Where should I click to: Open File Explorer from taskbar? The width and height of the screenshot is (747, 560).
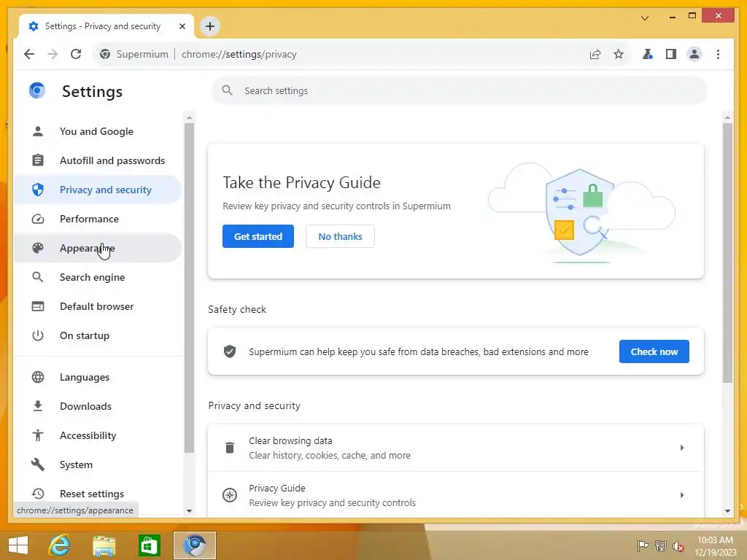coord(104,546)
